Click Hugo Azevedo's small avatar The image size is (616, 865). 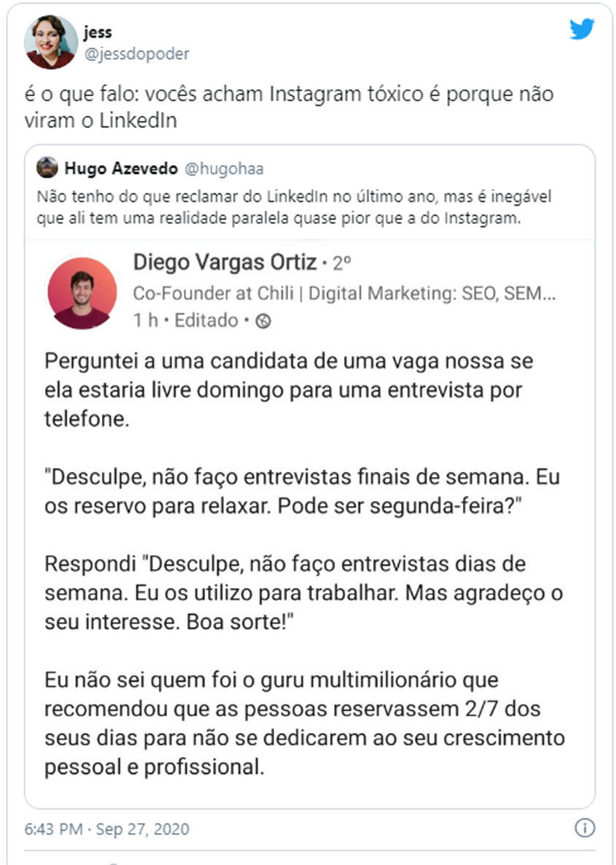(47, 168)
